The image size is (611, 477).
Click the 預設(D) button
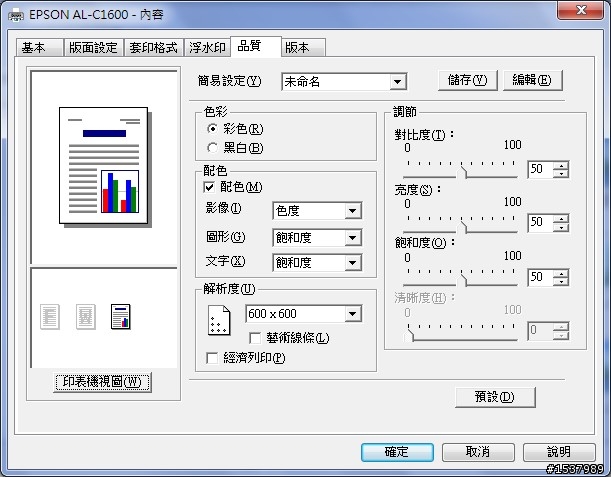pos(495,397)
